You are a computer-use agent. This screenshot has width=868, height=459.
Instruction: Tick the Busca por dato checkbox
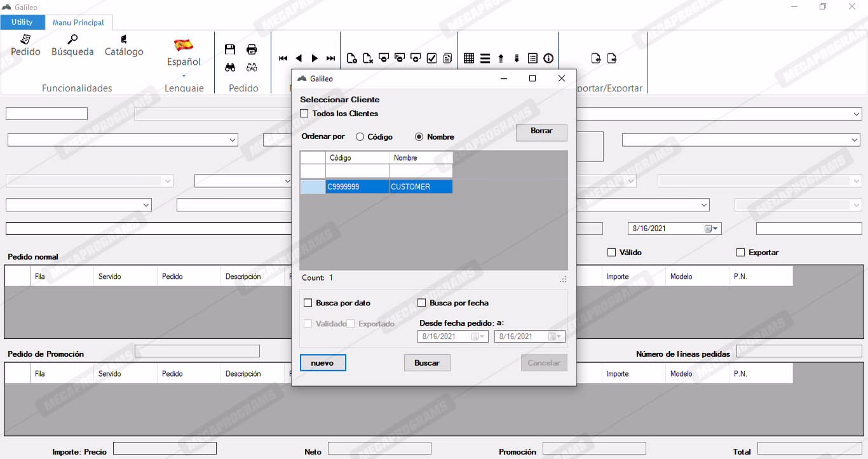(x=308, y=303)
